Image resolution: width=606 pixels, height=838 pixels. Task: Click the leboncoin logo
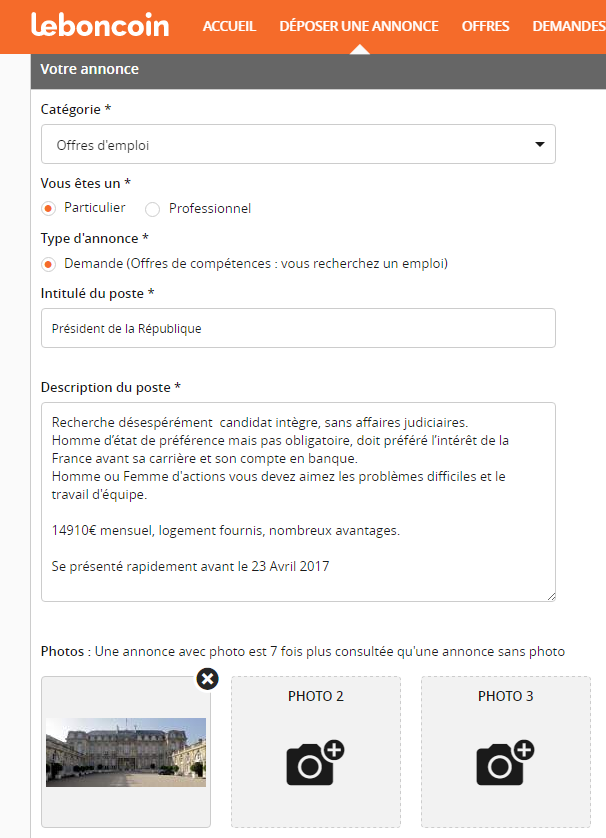pyautogui.click(x=100, y=26)
